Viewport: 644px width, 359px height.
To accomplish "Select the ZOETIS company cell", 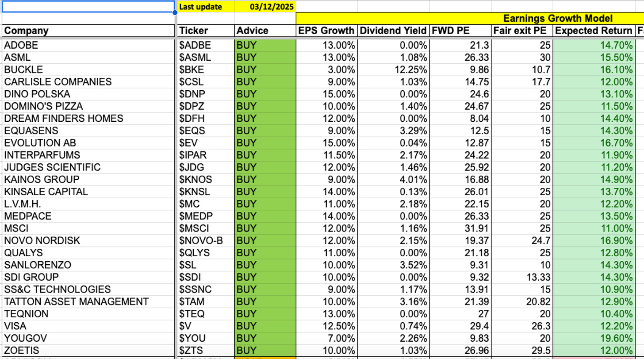I will point(88,351).
